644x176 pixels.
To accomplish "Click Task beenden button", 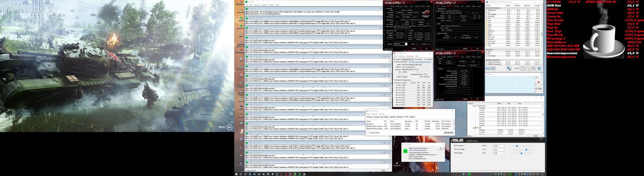I will pos(449,133).
